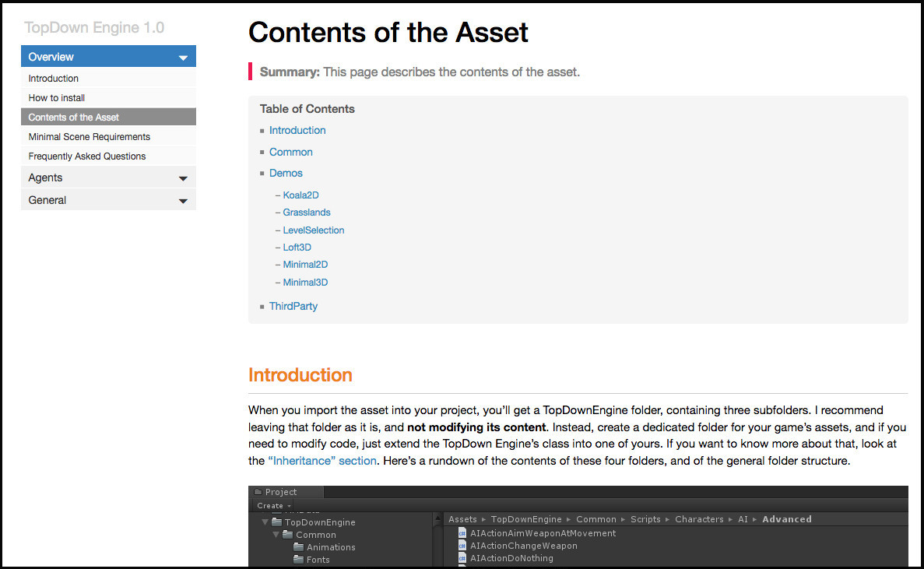
Task: Click the AIActionDoNothing C# script icon
Action: 462,558
